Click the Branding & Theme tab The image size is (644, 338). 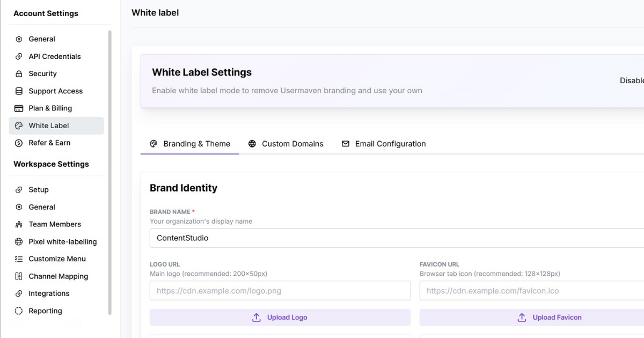click(x=190, y=144)
